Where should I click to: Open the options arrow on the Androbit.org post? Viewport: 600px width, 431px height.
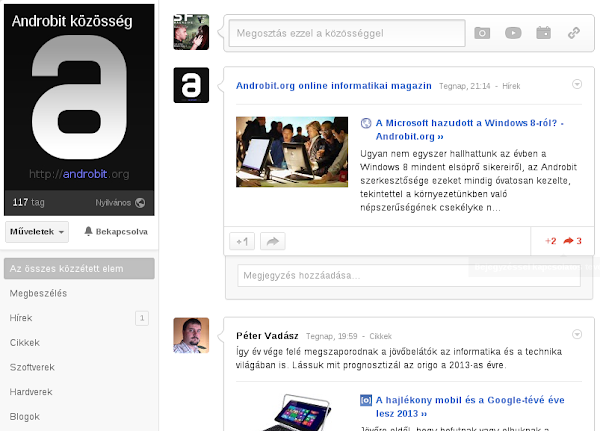pyautogui.click(x=577, y=84)
